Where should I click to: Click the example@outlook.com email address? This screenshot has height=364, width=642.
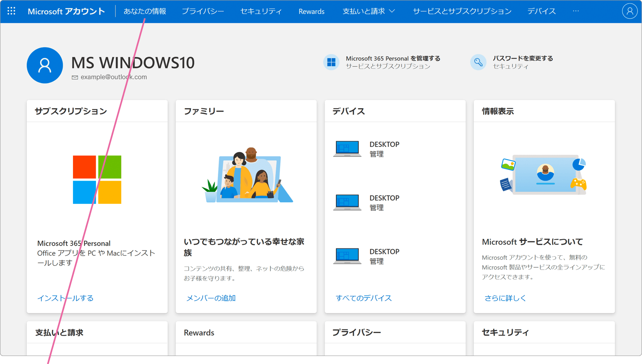pos(114,77)
